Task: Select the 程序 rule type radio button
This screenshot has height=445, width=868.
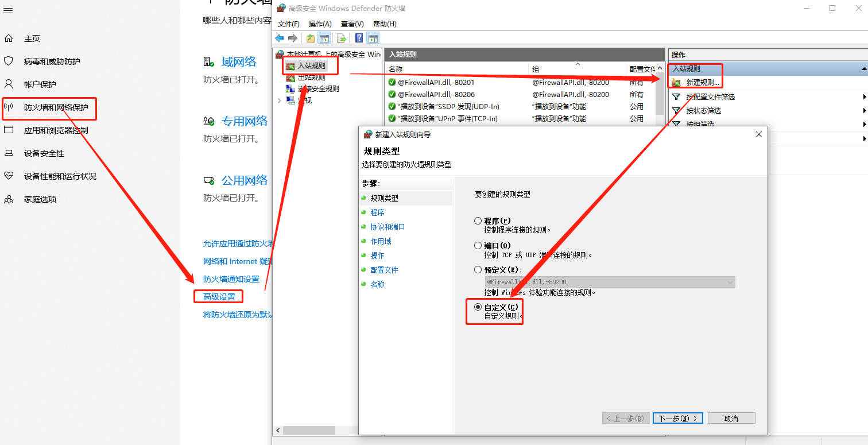Action: [478, 220]
